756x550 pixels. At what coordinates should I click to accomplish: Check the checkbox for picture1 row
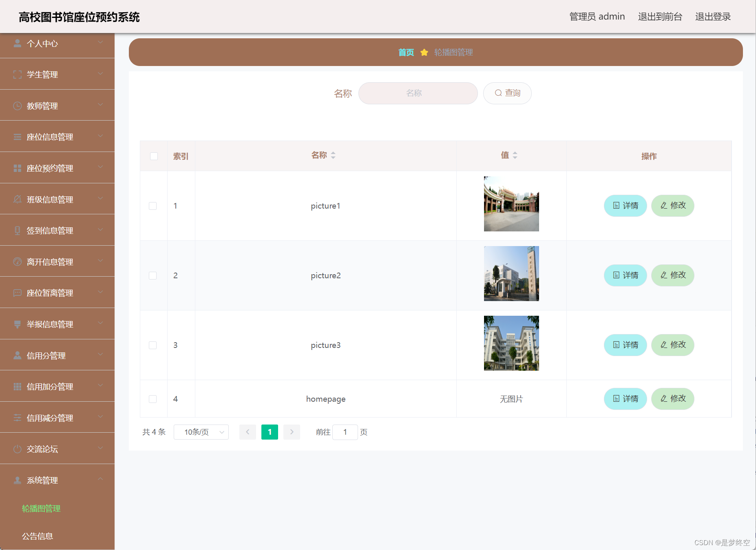click(153, 206)
